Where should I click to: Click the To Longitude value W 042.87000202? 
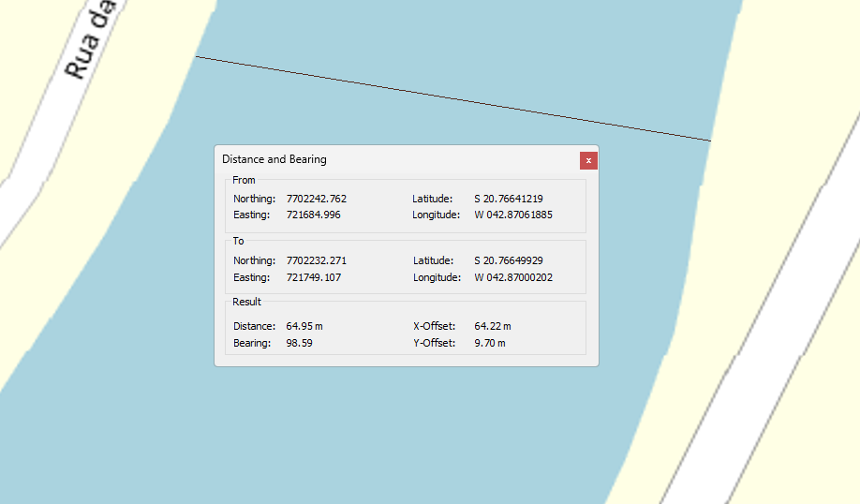[x=513, y=277]
